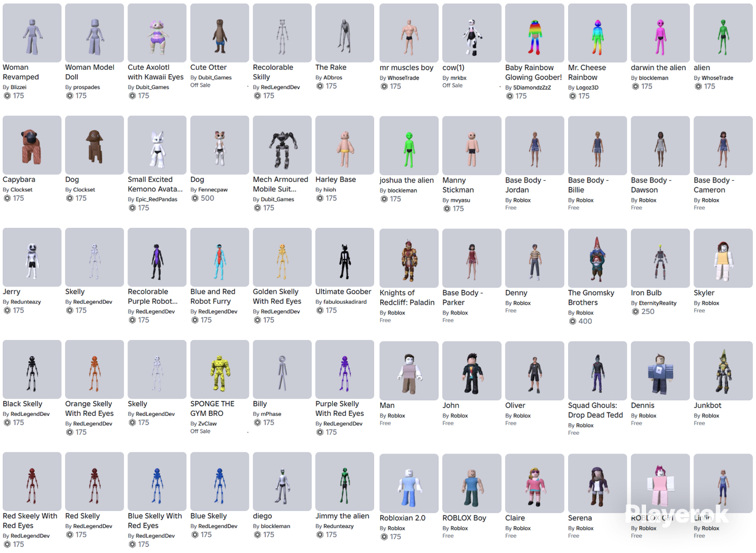View the Manny Stickman thumbnail
This screenshot has height=553, width=756.
471,145
